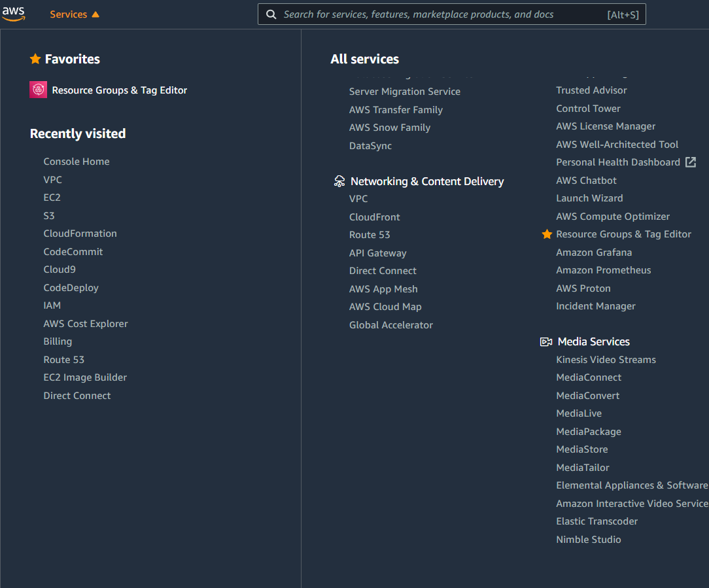Click the Networking & Content Delivery section icon

[x=339, y=181]
